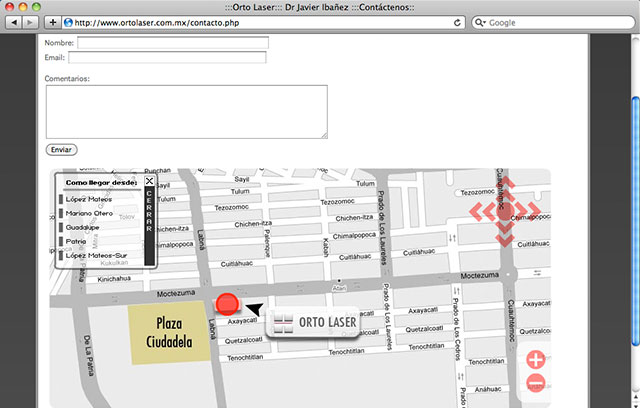Submit form with Enviar button
The image size is (640, 408).
point(61,150)
